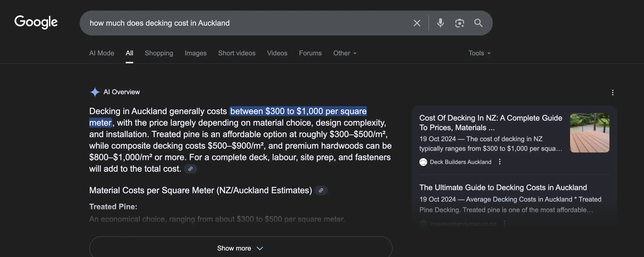
Task: Click the Deck Builders Auckland favicon
Action: [423, 162]
